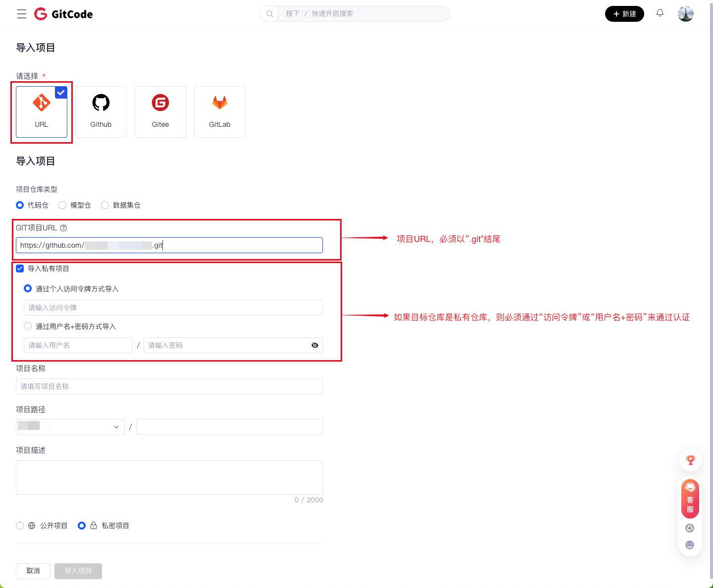Click the GitCode logo
Viewport: 713px width, 588px height.
click(x=63, y=14)
